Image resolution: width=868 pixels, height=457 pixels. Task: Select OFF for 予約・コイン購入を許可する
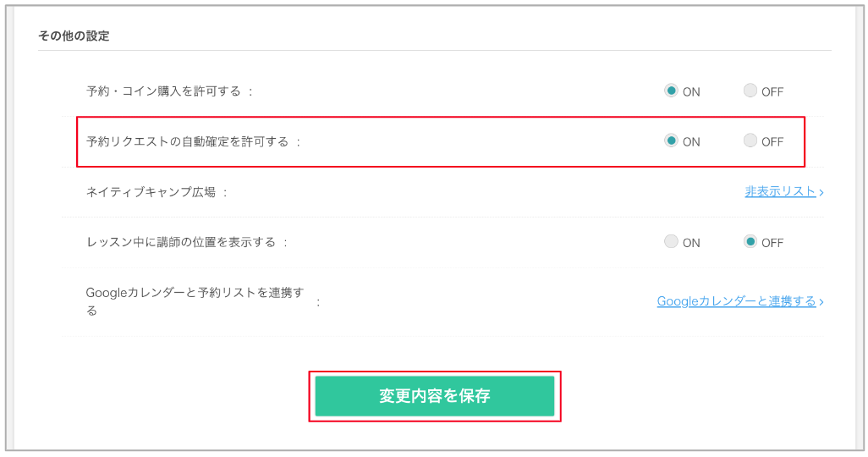750,91
